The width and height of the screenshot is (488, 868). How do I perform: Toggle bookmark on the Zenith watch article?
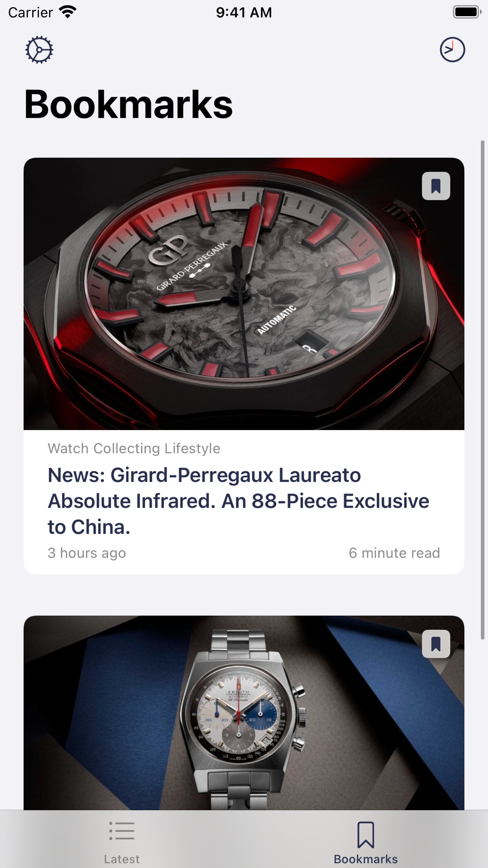point(436,644)
